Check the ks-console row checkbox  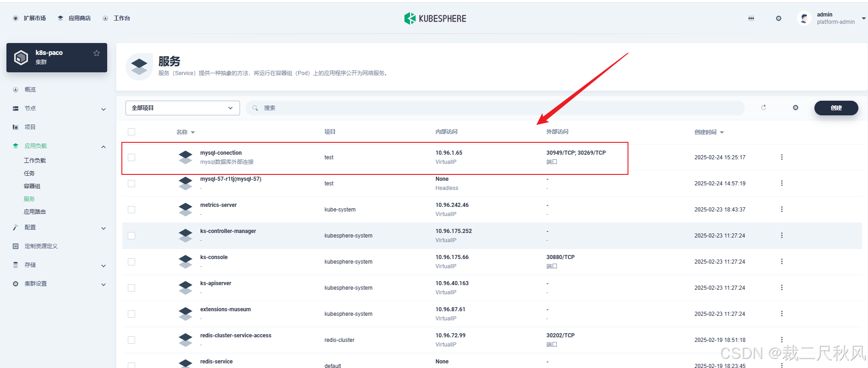pos(131,262)
